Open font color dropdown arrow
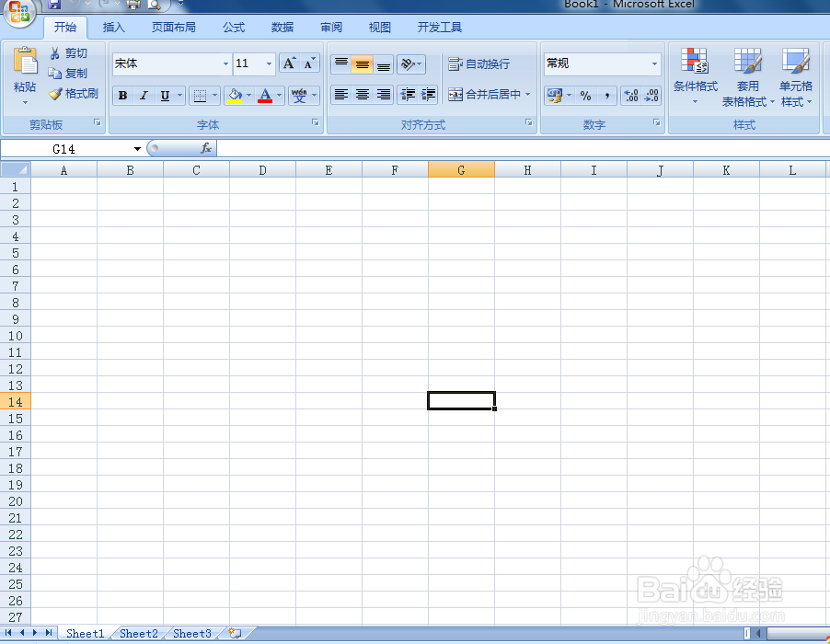This screenshot has height=644, width=830. (280, 96)
